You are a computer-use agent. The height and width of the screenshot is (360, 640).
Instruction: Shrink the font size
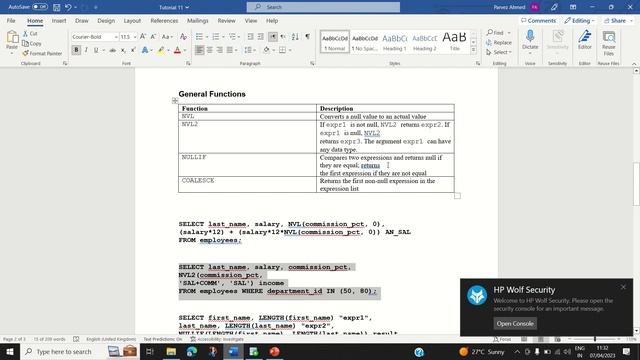pyautogui.click(x=153, y=37)
